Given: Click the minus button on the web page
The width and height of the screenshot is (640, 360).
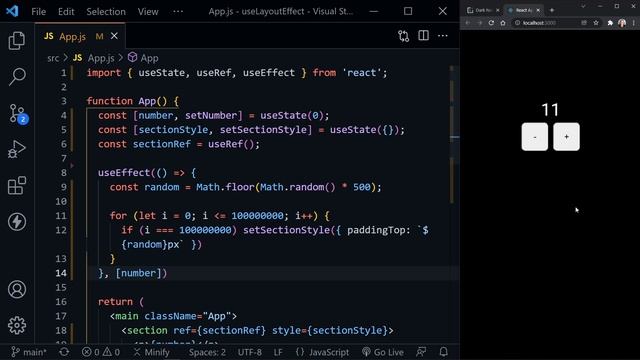Looking at the screenshot, I should point(535,137).
